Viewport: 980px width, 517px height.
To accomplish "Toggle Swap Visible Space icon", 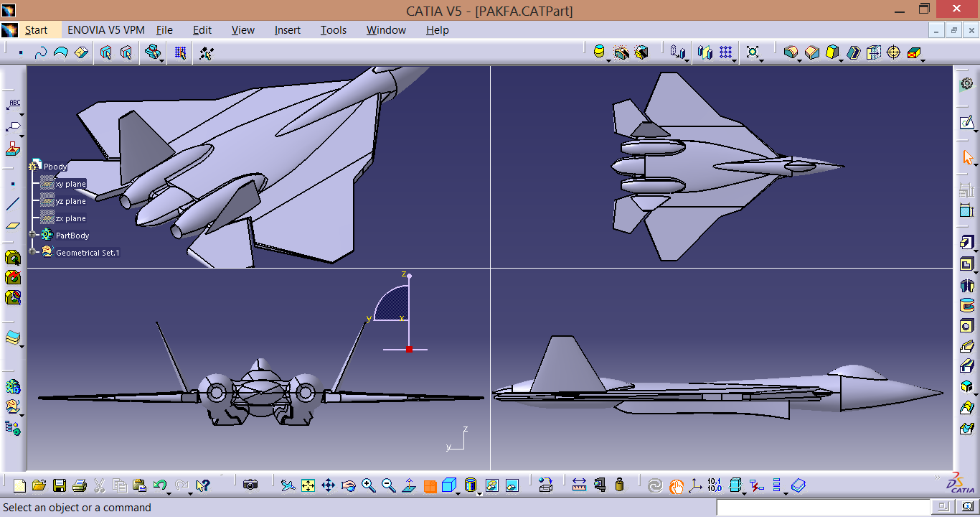I will 512,485.
